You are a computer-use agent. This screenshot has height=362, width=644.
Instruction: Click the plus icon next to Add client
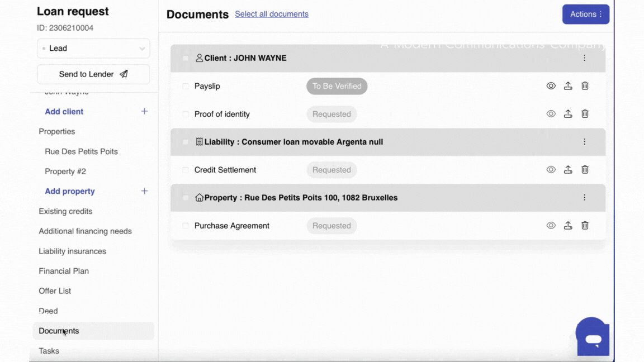coord(144,111)
